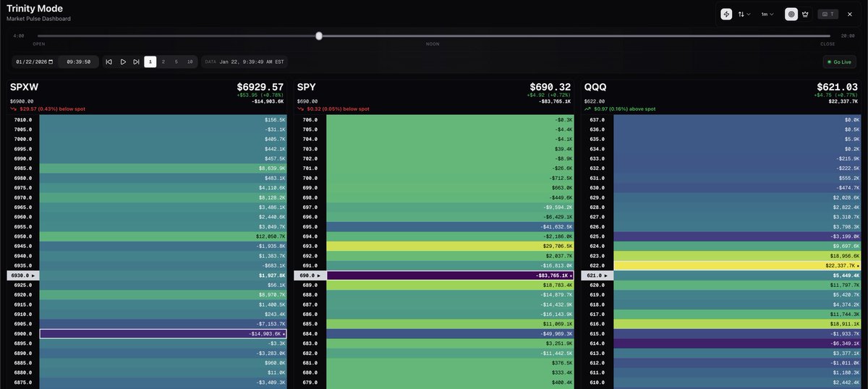Click the SPY ticker heading
The height and width of the screenshot is (389, 868).
pos(306,87)
